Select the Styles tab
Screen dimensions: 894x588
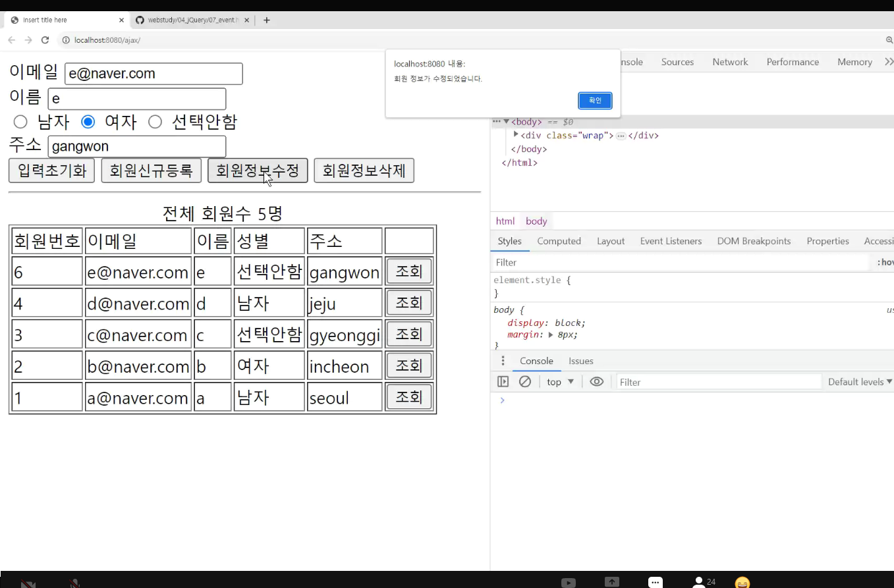coord(510,241)
